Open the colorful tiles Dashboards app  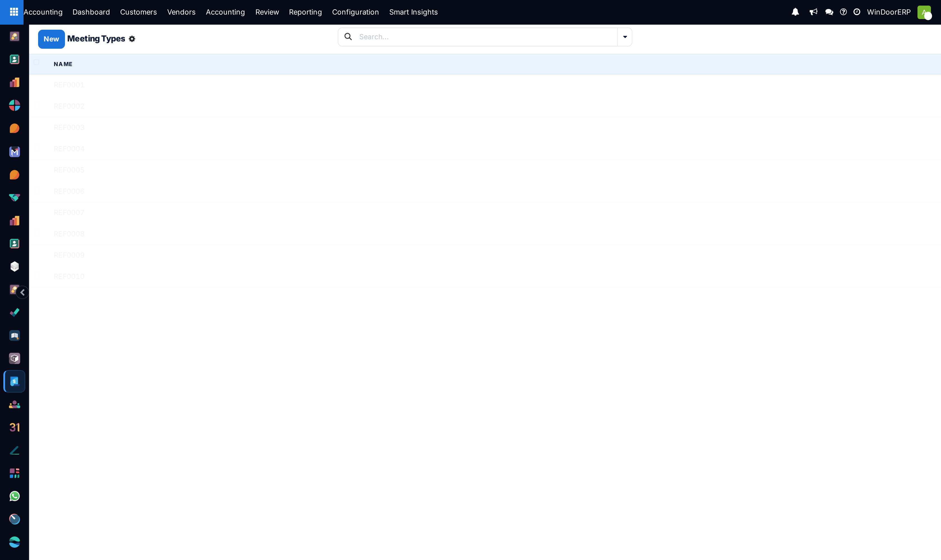coord(14,473)
